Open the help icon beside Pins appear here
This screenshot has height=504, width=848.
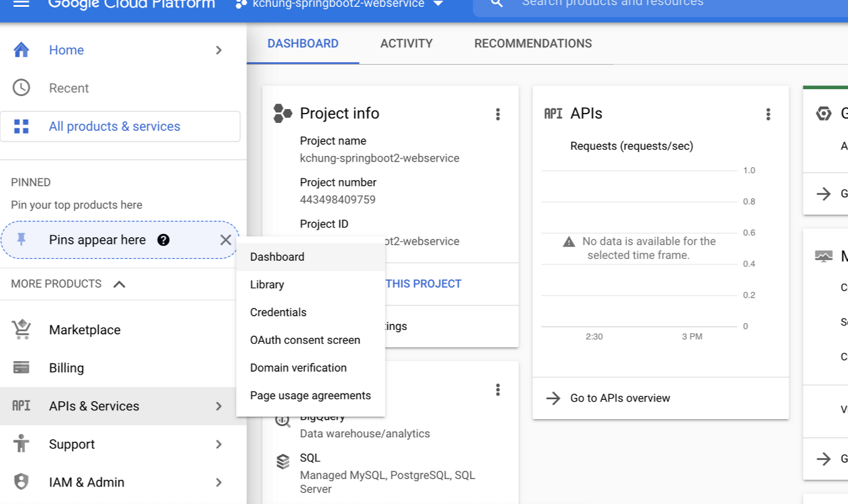pos(163,240)
